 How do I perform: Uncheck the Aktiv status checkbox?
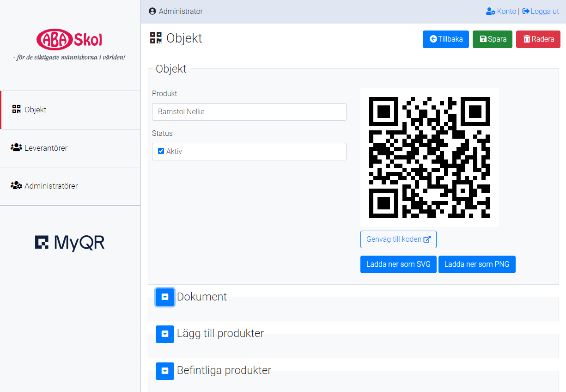pyautogui.click(x=161, y=151)
